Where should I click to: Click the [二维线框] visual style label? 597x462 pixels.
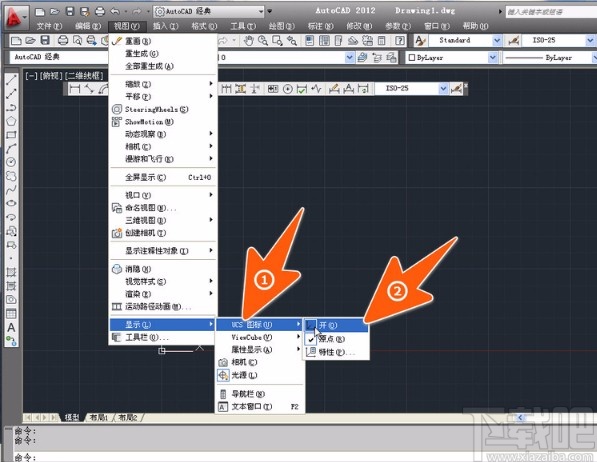pos(84,76)
